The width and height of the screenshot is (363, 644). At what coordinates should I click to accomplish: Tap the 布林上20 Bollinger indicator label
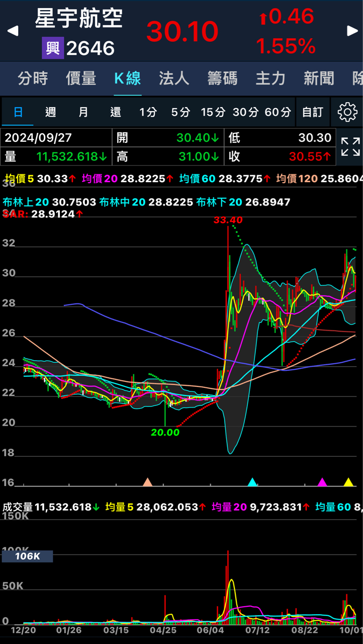[26, 202]
